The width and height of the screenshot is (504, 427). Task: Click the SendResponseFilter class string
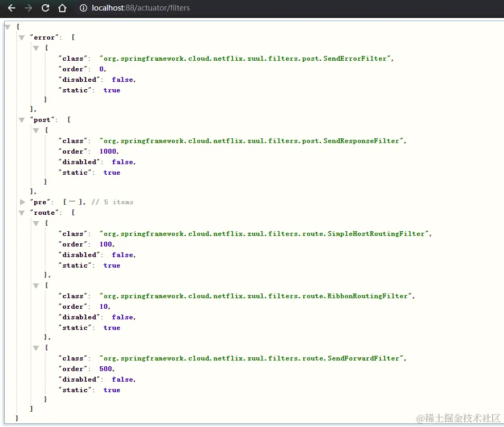(x=251, y=140)
